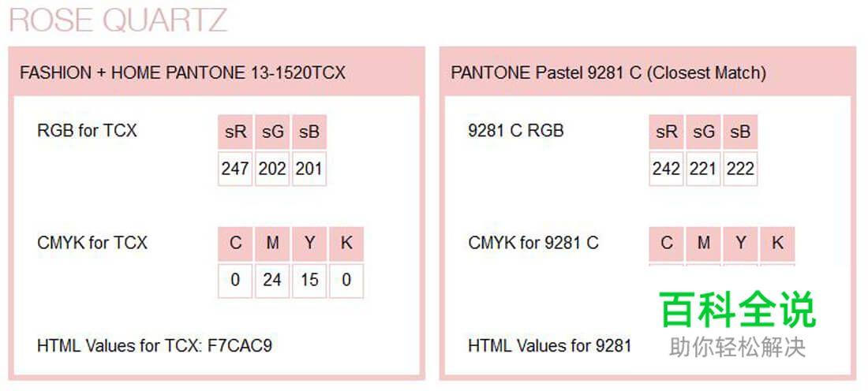Click the 242 value in 9281 C RGB
The image size is (868, 391).
tap(667, 169)
